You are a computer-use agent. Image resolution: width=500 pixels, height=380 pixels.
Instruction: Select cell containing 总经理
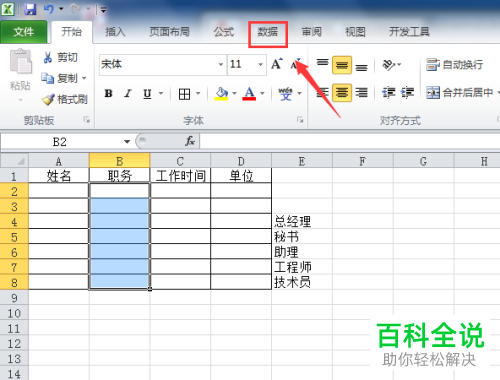tap(302, 221)
